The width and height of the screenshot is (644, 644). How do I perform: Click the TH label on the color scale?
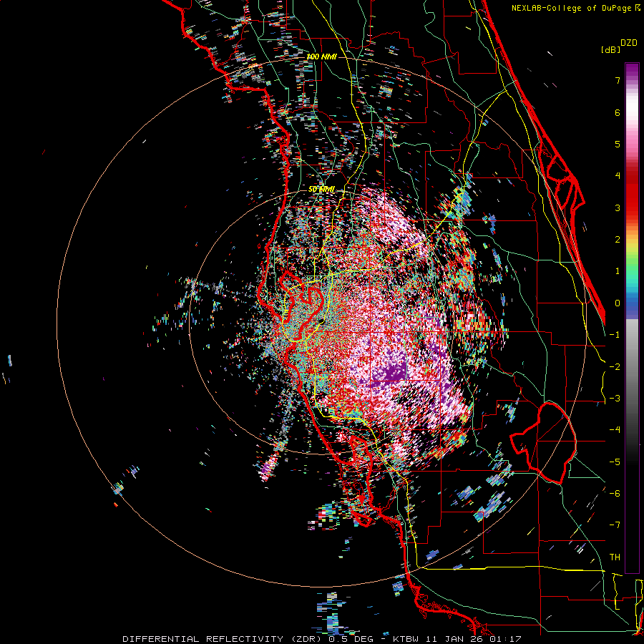(x=615, y=557)
